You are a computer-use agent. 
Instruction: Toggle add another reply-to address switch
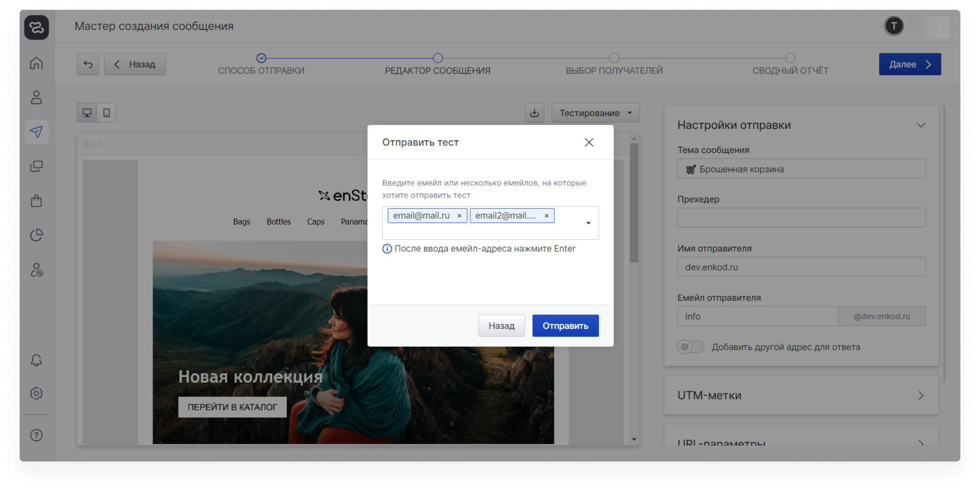(690, 347)
